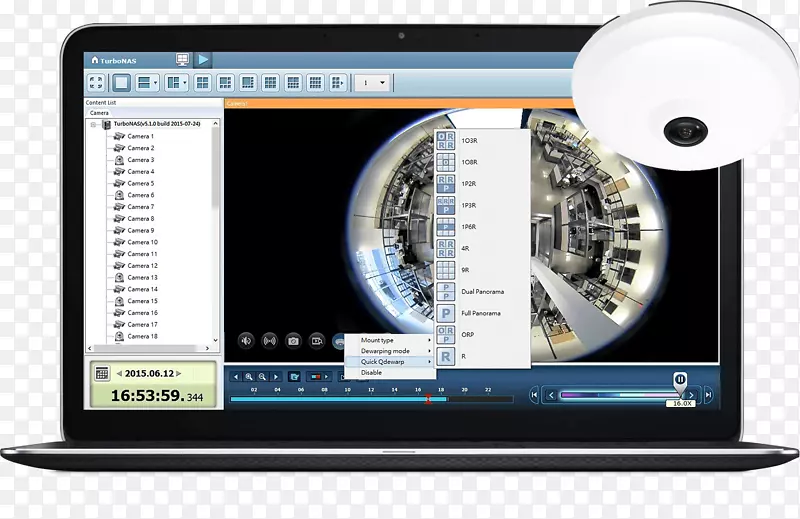Click the snapshot camera icon
Image resolution: width=800 pixels, height=519 pixels.
[x=293, y=340]
